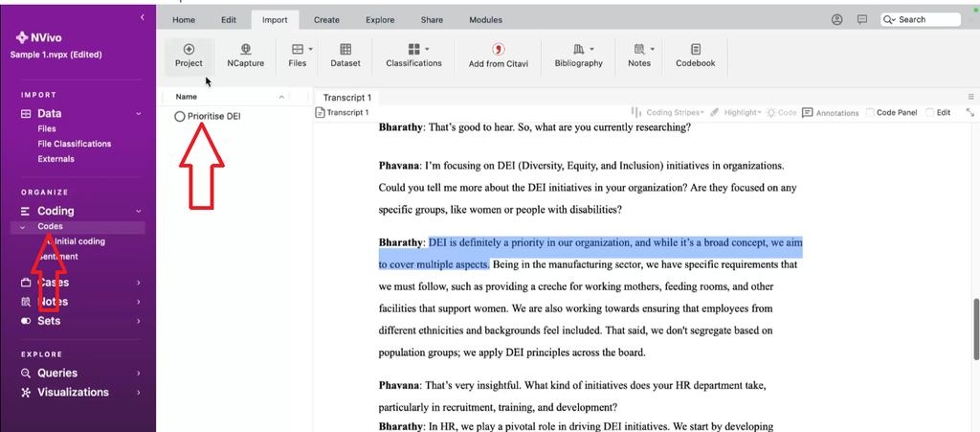Expand the Sets section chevron
The width and height of the screenshot is (980, 432).
coord(139,321)
